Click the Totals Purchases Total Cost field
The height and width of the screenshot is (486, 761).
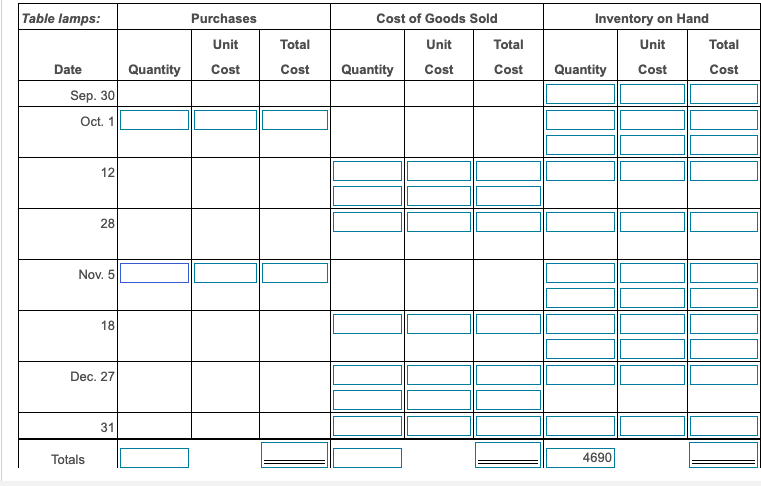[x=295, y=455]
